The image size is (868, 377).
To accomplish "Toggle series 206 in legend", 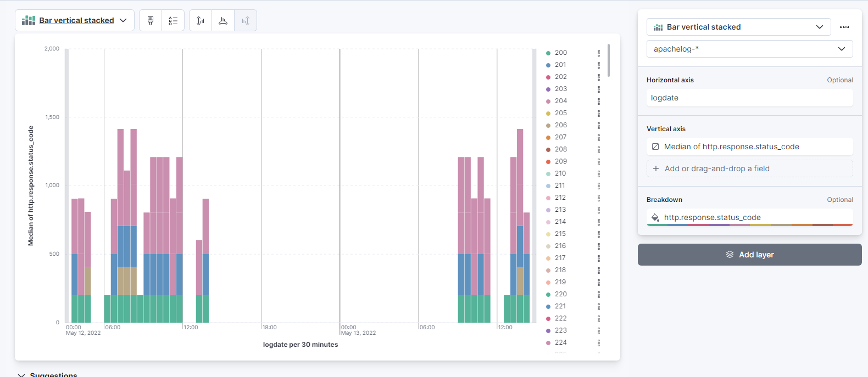I will 561,125.
